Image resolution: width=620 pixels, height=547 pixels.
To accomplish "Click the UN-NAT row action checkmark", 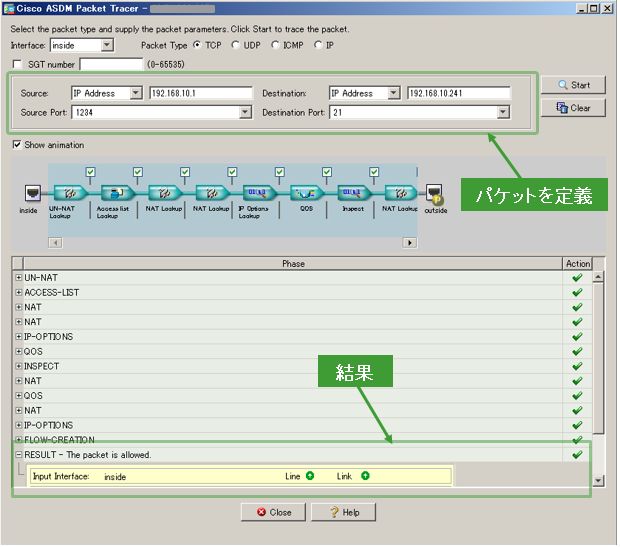I will point(578,278).
